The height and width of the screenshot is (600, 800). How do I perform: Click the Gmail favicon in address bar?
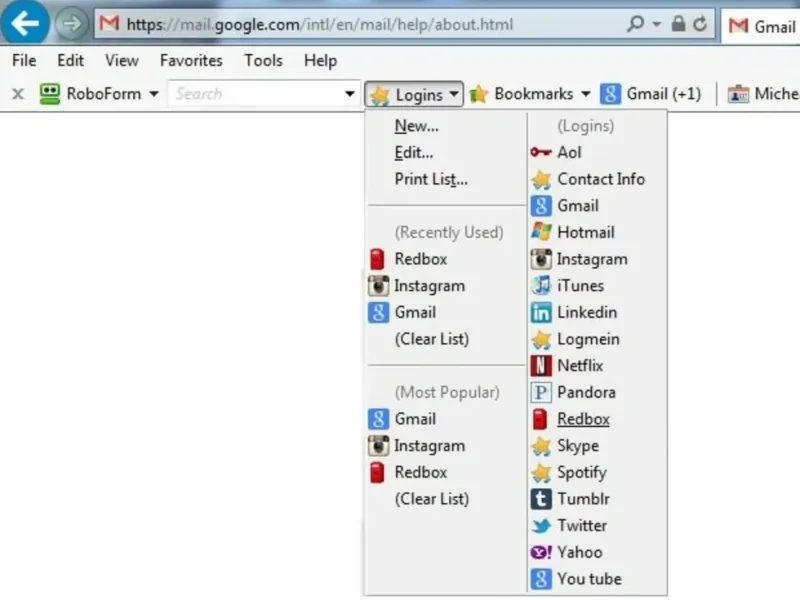[x=109, y=23]
